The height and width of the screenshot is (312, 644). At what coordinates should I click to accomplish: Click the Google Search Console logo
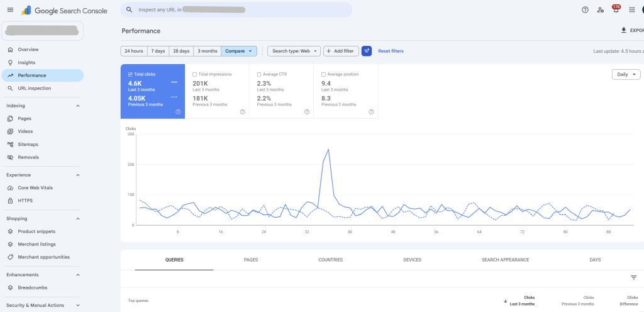[64, 11]
